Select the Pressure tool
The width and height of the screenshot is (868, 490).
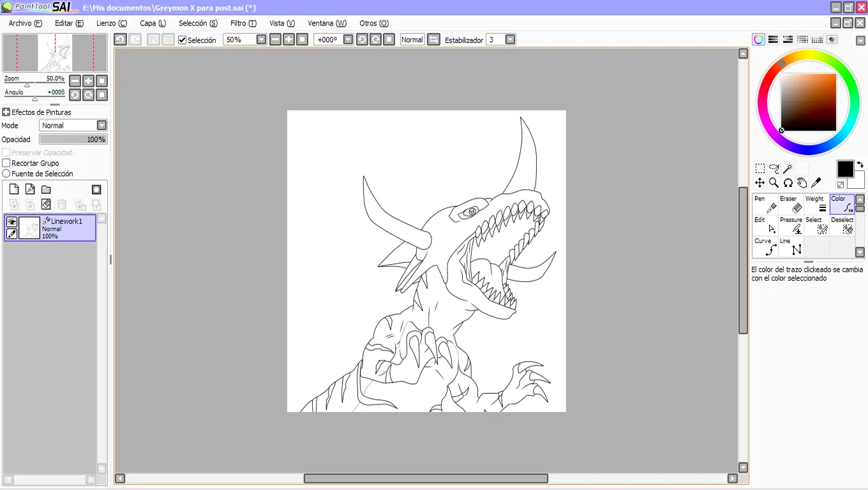click(791, 225)
